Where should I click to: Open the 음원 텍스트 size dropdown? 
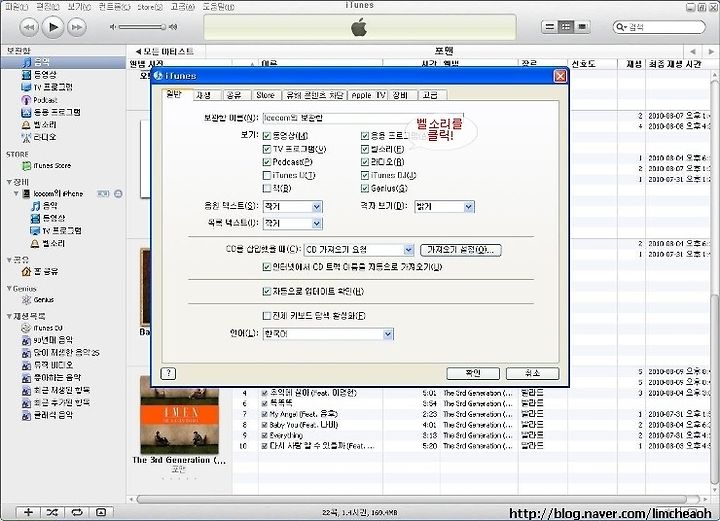click(292, 207)
